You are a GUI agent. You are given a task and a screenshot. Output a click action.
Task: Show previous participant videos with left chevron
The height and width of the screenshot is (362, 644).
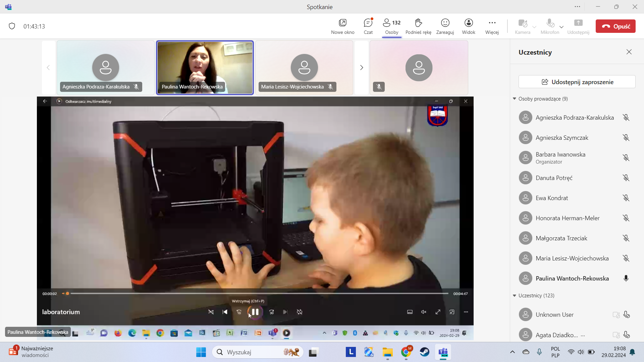point(48,67)
